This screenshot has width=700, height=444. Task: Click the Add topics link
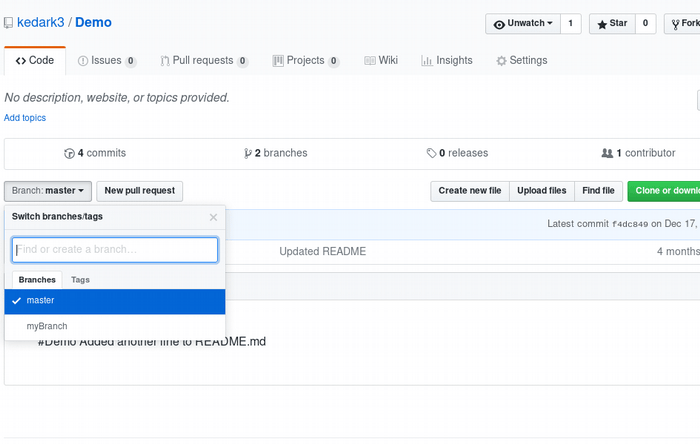point(25,118)
